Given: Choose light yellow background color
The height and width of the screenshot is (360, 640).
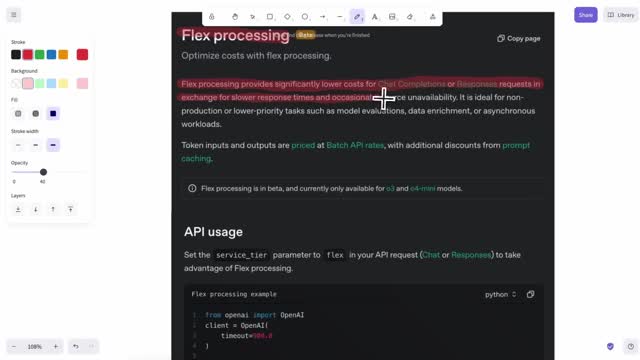Looking at the screenshot, I should tap(63, 83).
